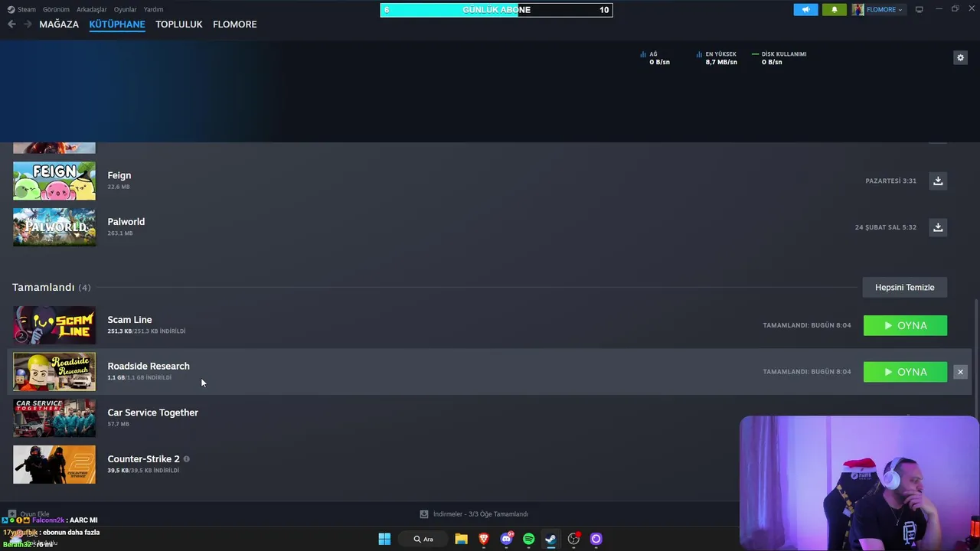Open the FLOMORE profile tab
This screenshot has height=551, width=980.
pyautogui.click(x=235, y=24)
